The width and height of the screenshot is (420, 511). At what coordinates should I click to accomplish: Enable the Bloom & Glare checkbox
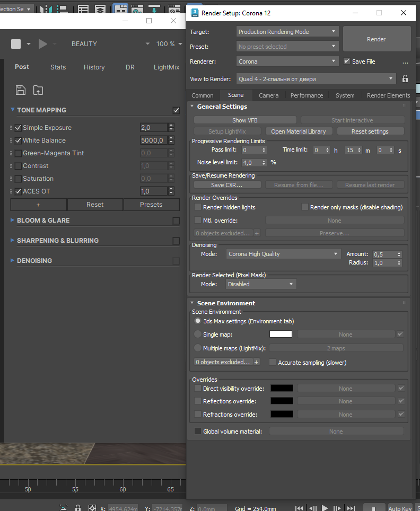[x=176, y=221]
